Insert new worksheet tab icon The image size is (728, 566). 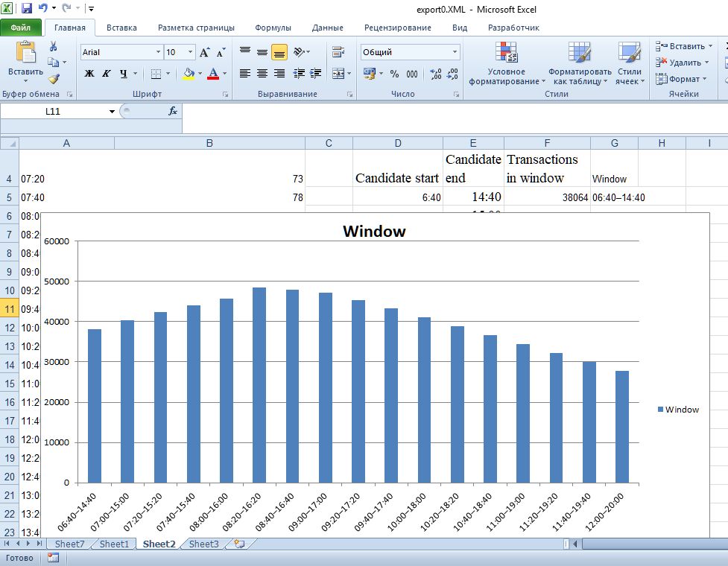tap(239, 544)
